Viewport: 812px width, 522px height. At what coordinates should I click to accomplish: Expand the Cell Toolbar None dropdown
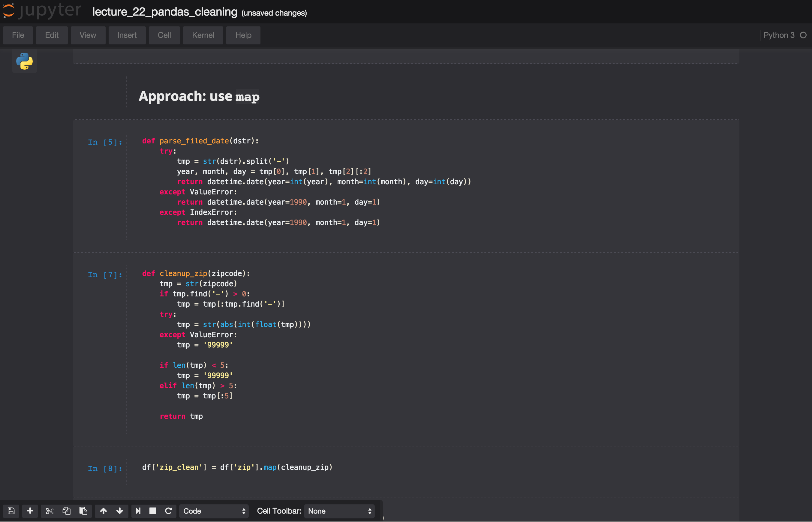click(x=339, y=511)
